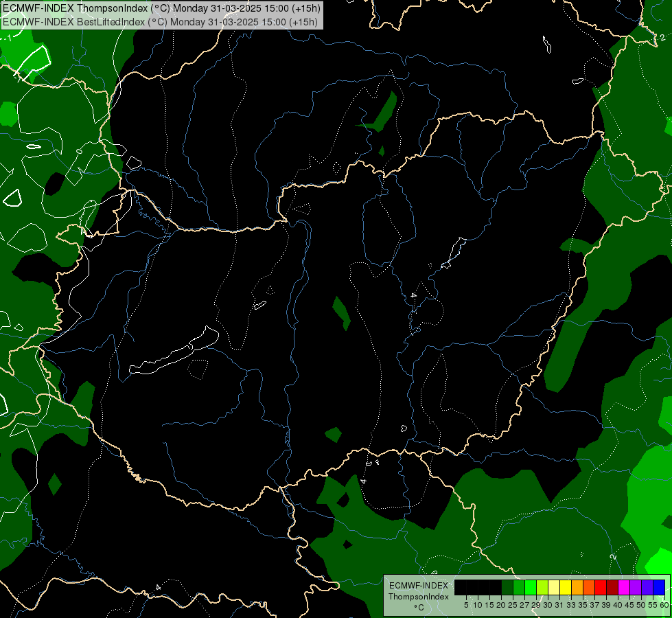Click the legend's 'ThompsonIndex' label
This screenshot has height=618, width=672.
tap(419, 597)
